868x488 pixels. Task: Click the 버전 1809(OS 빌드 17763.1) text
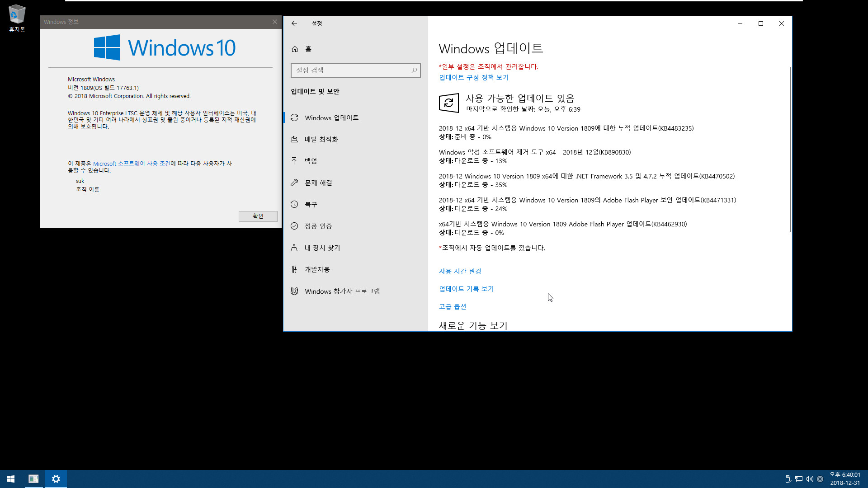pos(103,88)
